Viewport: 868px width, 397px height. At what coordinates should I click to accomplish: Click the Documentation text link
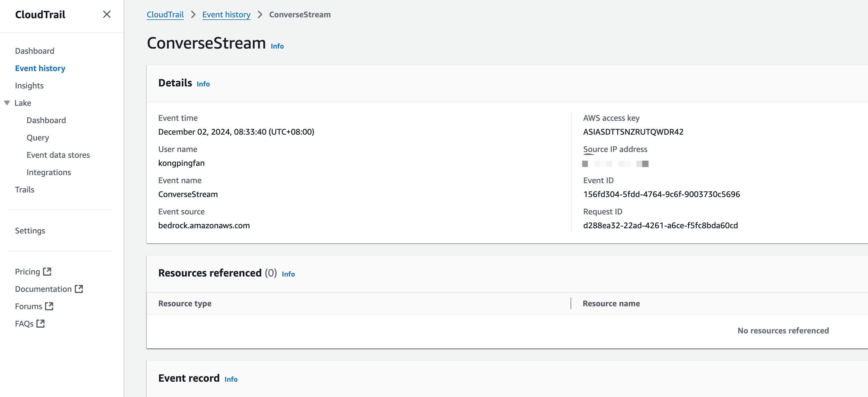(x=43, y=289)
